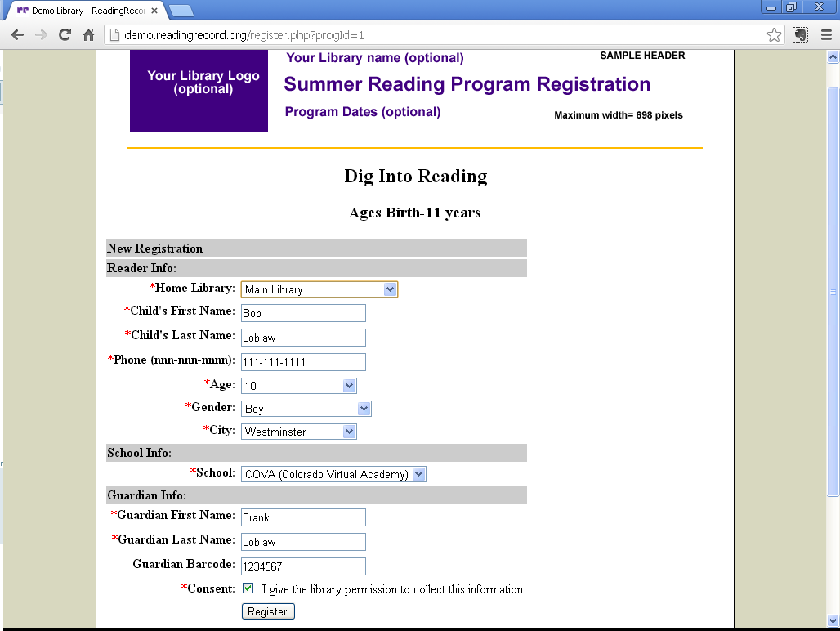Click the 'SAMPLE HEADER' text
This screenshot has width=840, height=631.
coord(642,56)
